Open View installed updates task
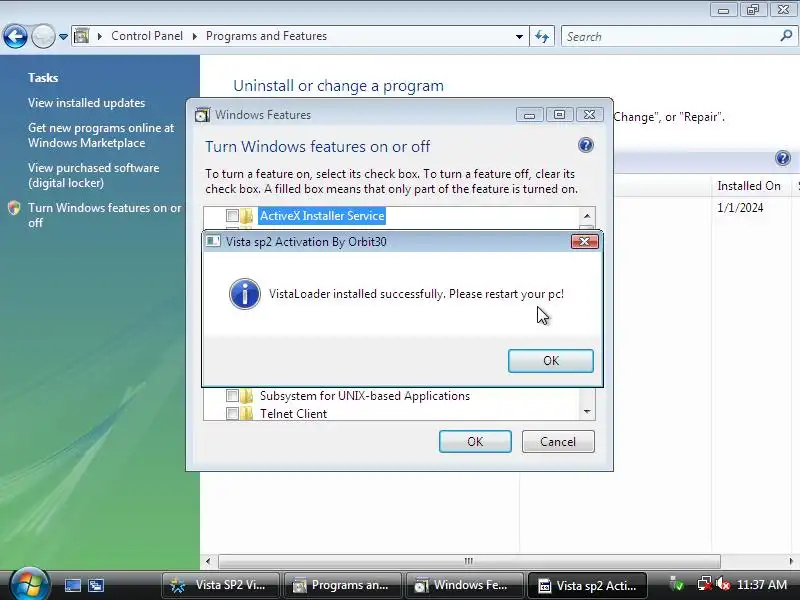 (87, 103)
